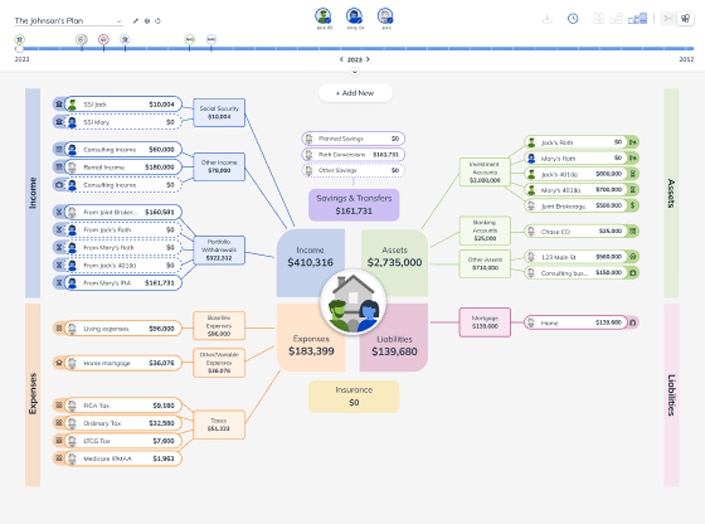Open the Income side tab

(32, 192)
